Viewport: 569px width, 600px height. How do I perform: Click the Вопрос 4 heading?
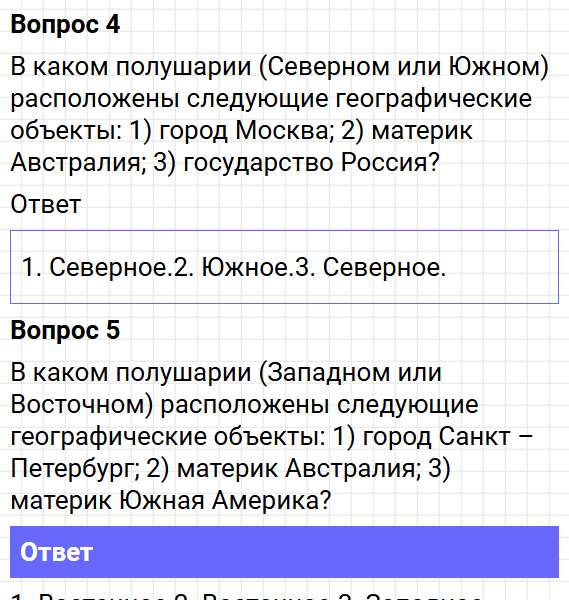coord(65,25)
